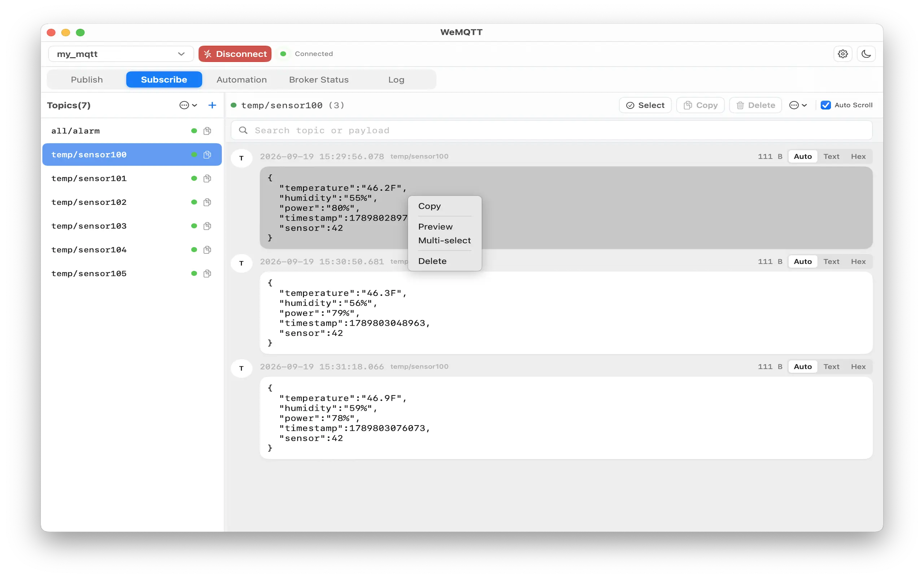Open the Broker Status tab

pos(319,79)
